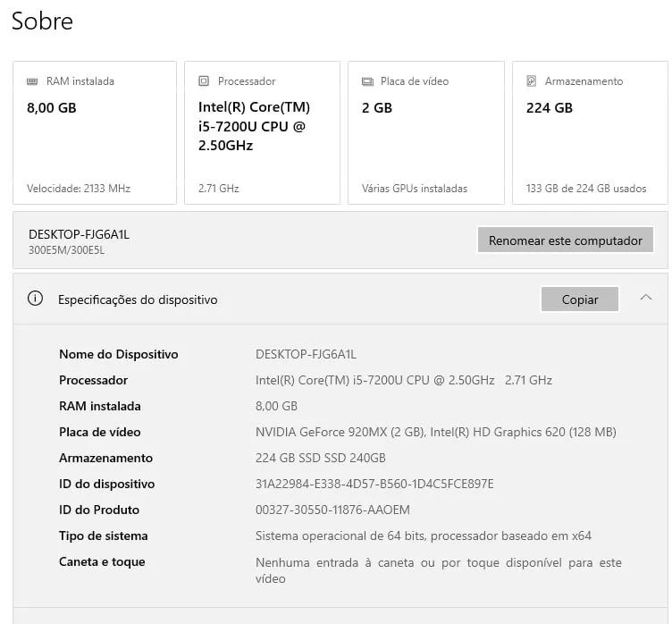The height and width of the screenshot is (624, 672).
Task: Click the info icon beside Especificações do dispositivo
Action: 35,298
